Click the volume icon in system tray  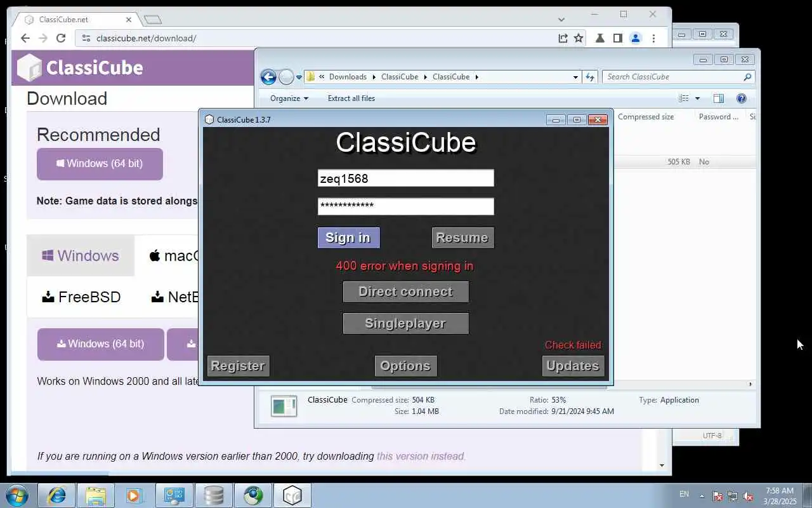click(749, 496)
